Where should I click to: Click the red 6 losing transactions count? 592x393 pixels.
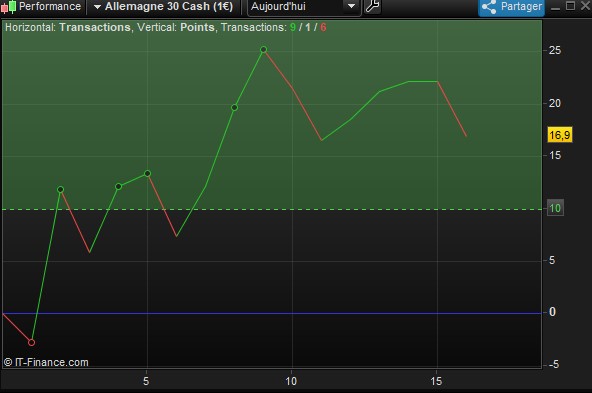[x=323, y=27]
